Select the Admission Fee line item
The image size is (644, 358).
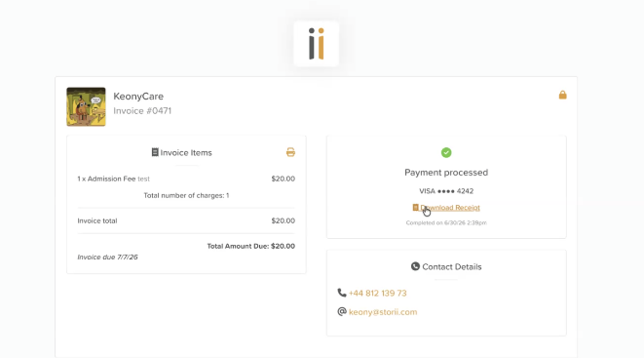(186, 179)
